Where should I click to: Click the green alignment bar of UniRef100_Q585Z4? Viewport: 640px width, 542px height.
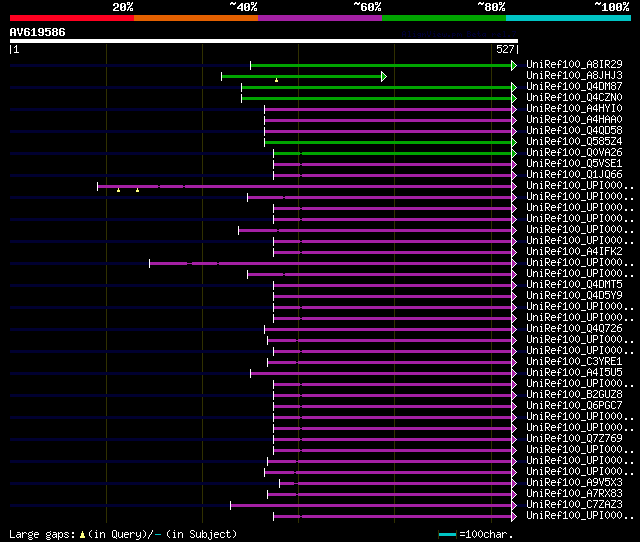point(388,142)
